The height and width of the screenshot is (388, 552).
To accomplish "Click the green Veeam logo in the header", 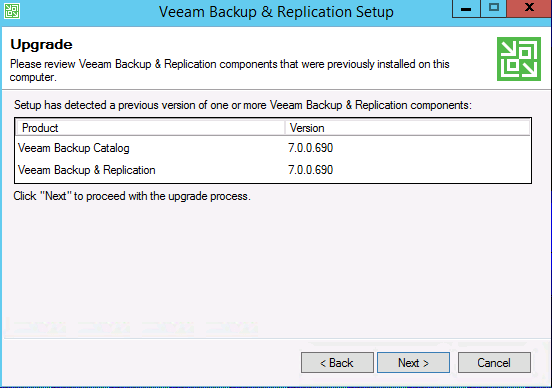I will 519,59.
